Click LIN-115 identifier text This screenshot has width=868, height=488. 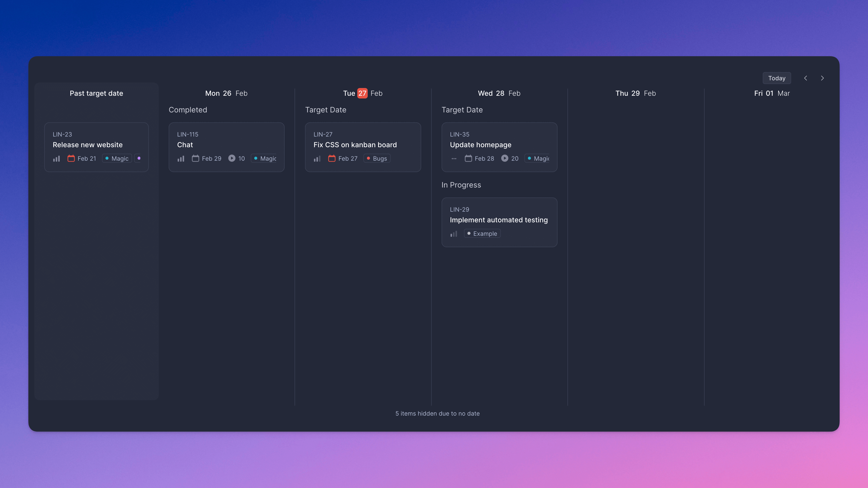pyautogui.click(x=188, y=134)
